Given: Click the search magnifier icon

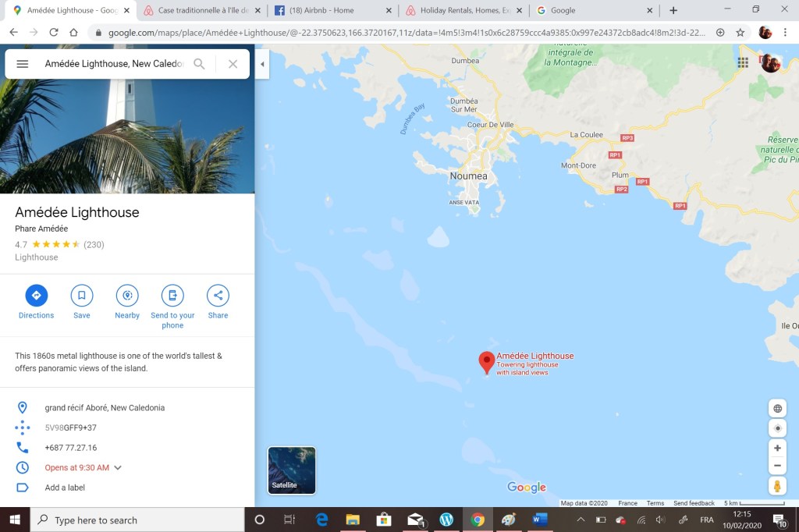Looking at the screenshot, I should coord(199,64).
